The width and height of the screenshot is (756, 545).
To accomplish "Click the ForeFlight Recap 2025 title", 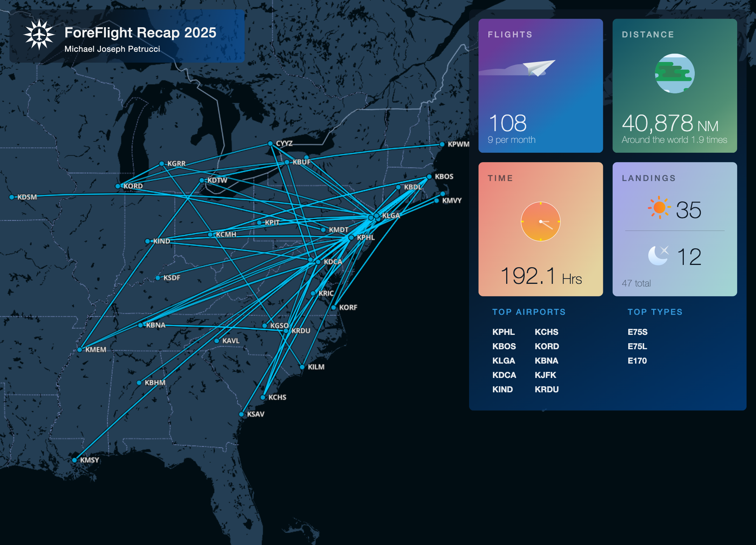I will point(140,33).
